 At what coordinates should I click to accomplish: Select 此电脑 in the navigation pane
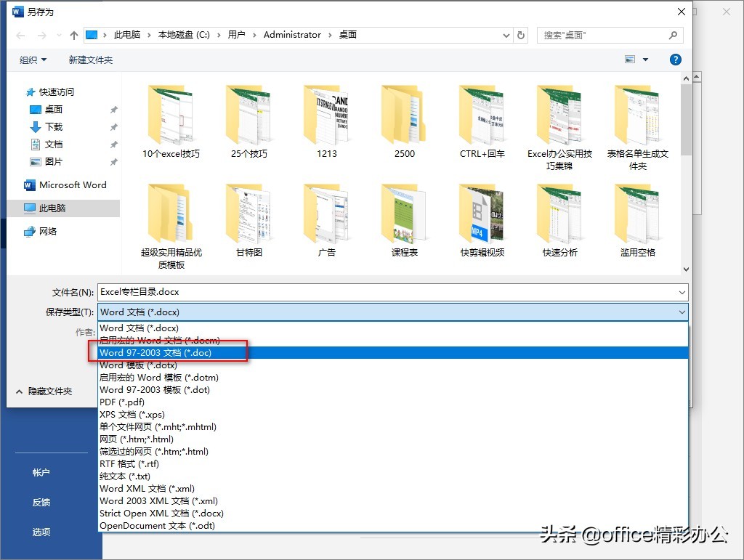(x=63, y=208)
